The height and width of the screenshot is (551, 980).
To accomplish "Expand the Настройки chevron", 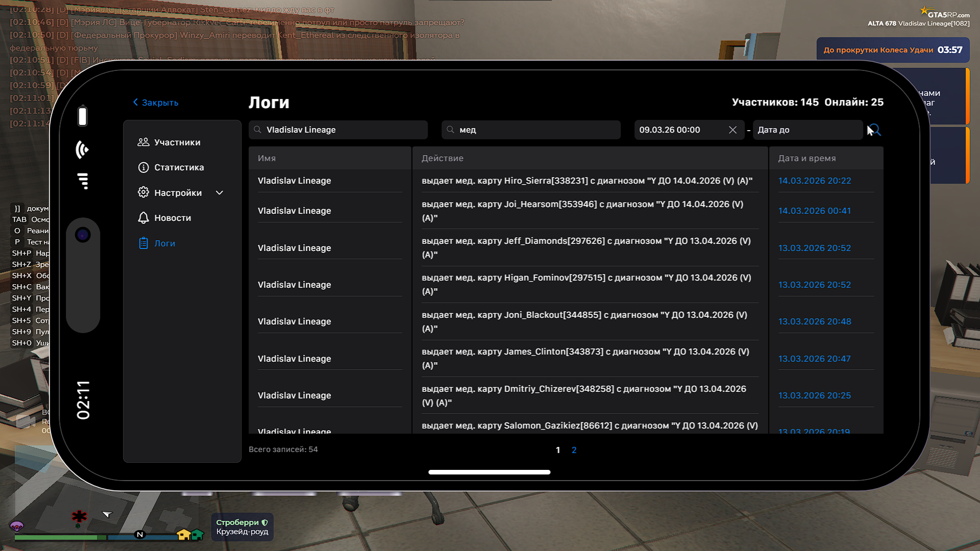I will (219, 193).
